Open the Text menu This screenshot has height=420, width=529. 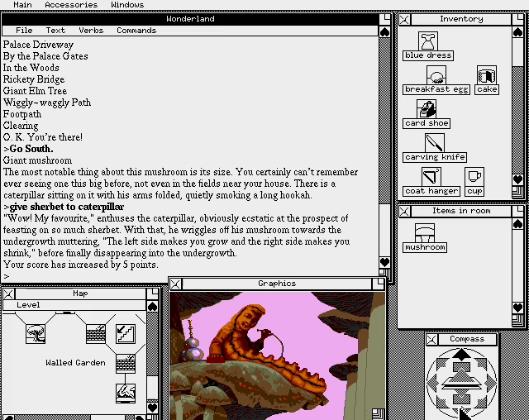coord(55,31)
